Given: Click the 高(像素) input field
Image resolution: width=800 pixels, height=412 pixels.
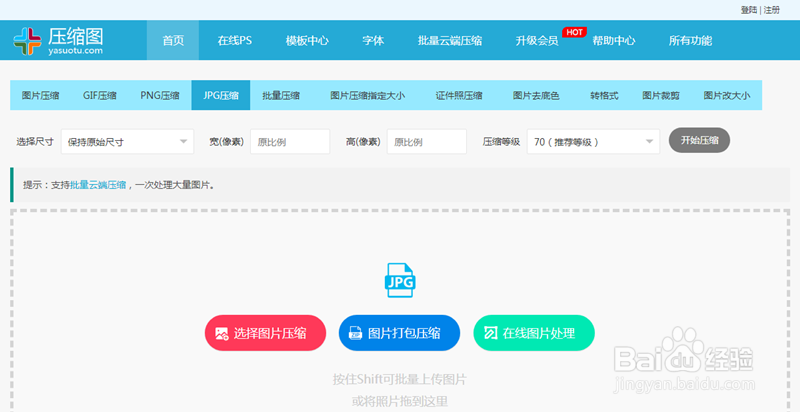Looking at the screenshot, I should tap(427, 142).
